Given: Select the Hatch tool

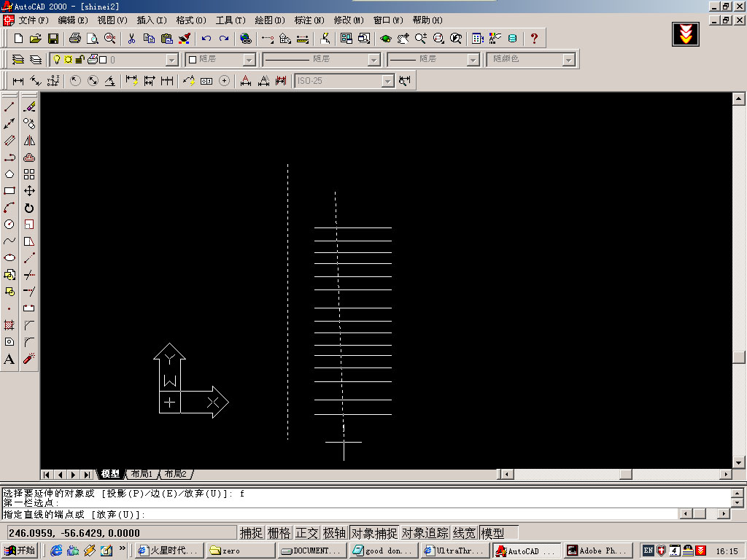Looking at the screenshot, I should pos(9,325).
